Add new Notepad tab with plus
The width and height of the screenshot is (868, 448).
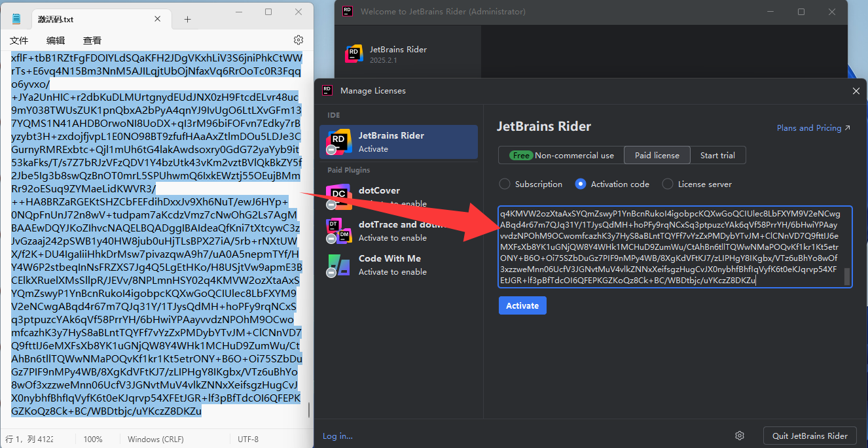coord(187,19)
